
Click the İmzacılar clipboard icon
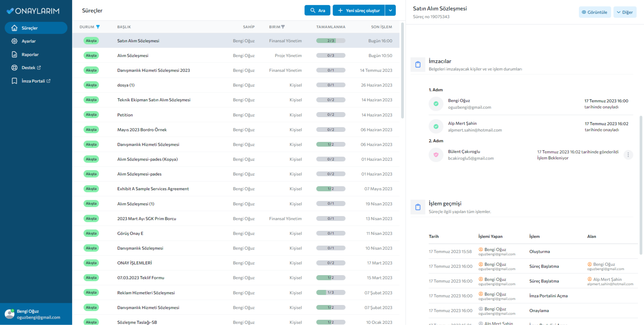point(418,64)
